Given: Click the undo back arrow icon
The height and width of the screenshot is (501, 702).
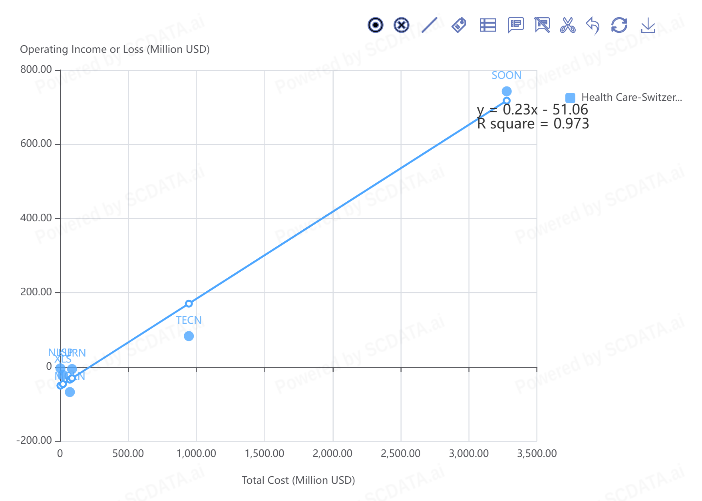Looking at the screenshot, I should coord(593,25).
